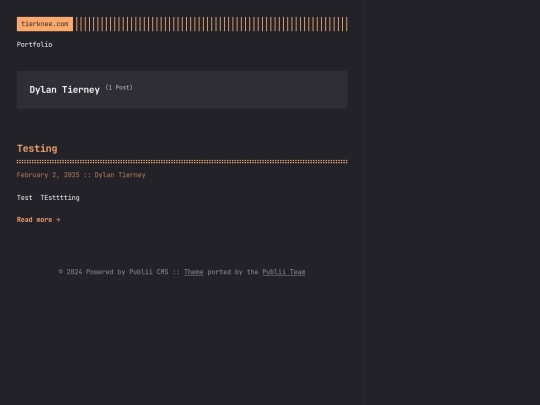The height and width of the screenshot is (405, 540).
Task: Open the Theme link in footer
Action: (194, 272)
